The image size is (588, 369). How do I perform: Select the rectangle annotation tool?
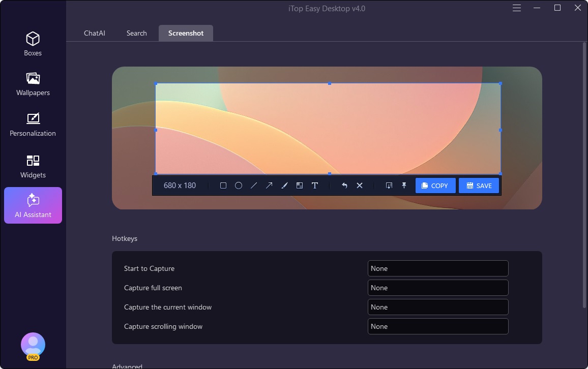223,186
